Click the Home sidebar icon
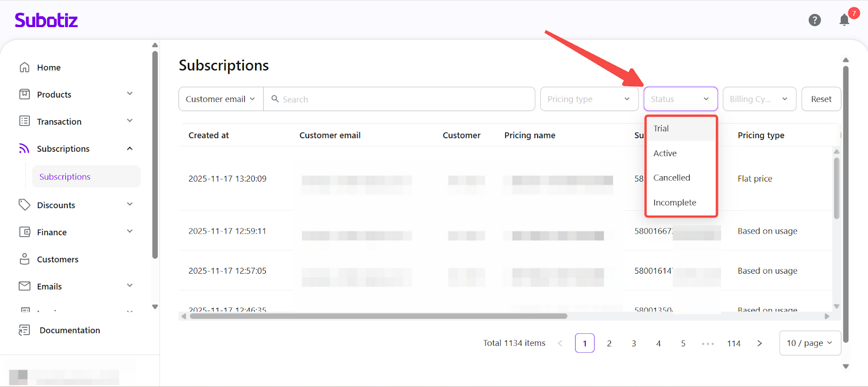This screenshot has width=868, height=387. [x=24, y=67]
